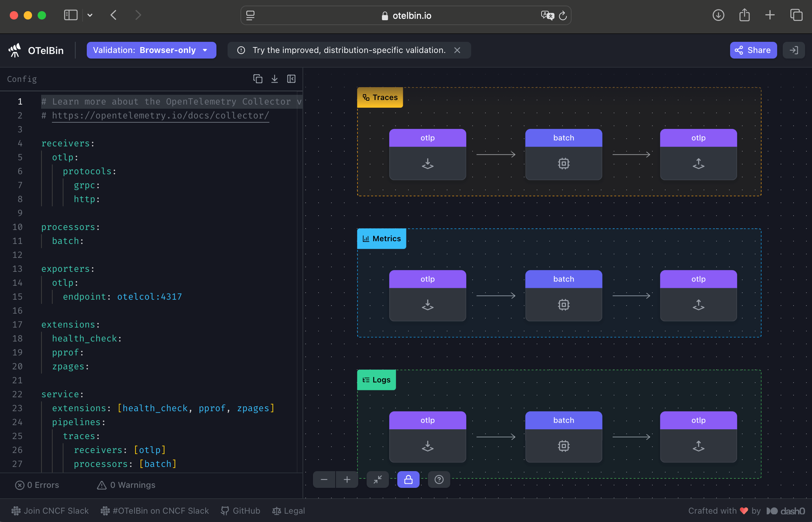812x522 pixels.
Task: Copy the config to clipboard
Action: coord(258,79)
